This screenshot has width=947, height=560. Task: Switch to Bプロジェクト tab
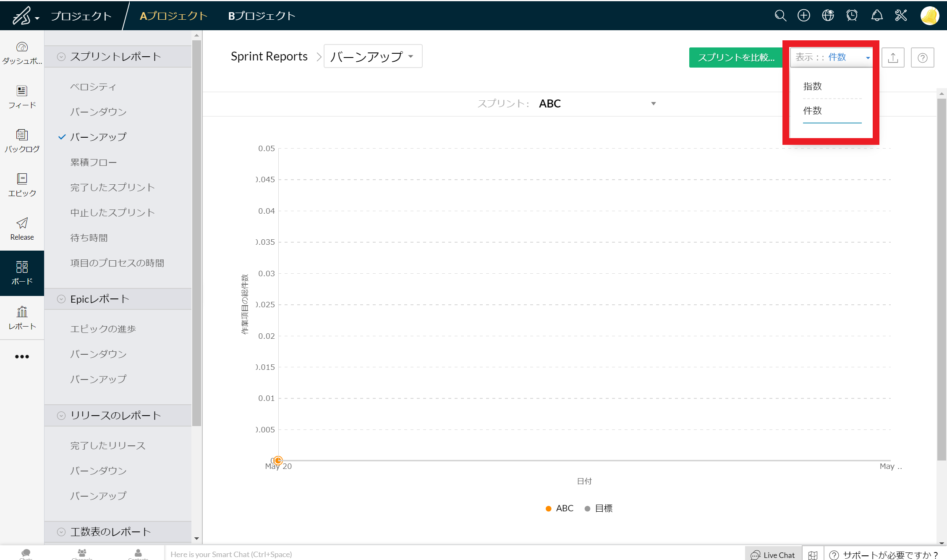[x=262, y=16]
